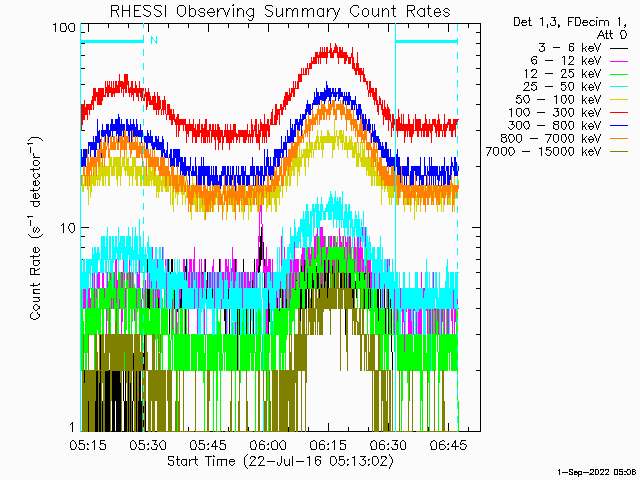Select the '12 - 25 keV' legend label

[x=562, y=74]
